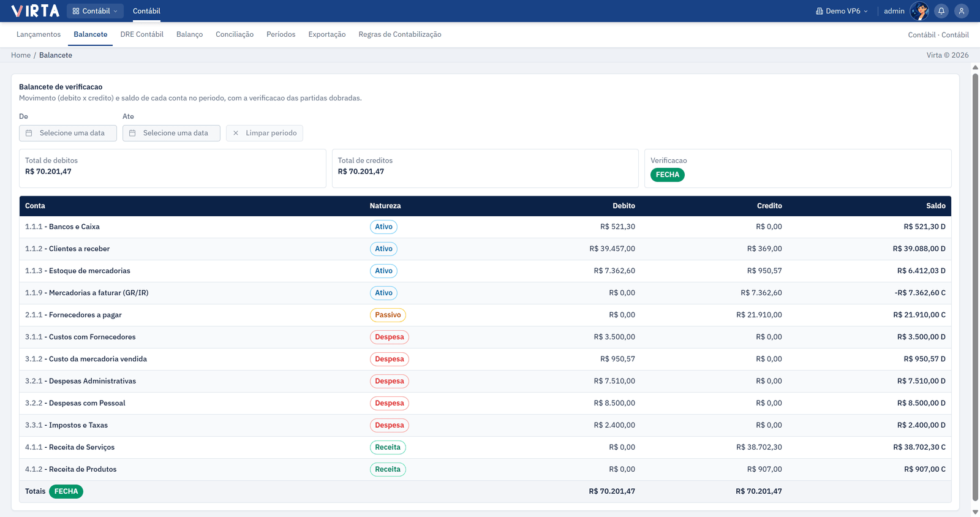Click the X icon on Limpar periodo
The image size is (980, 517).
click(236, 133)
